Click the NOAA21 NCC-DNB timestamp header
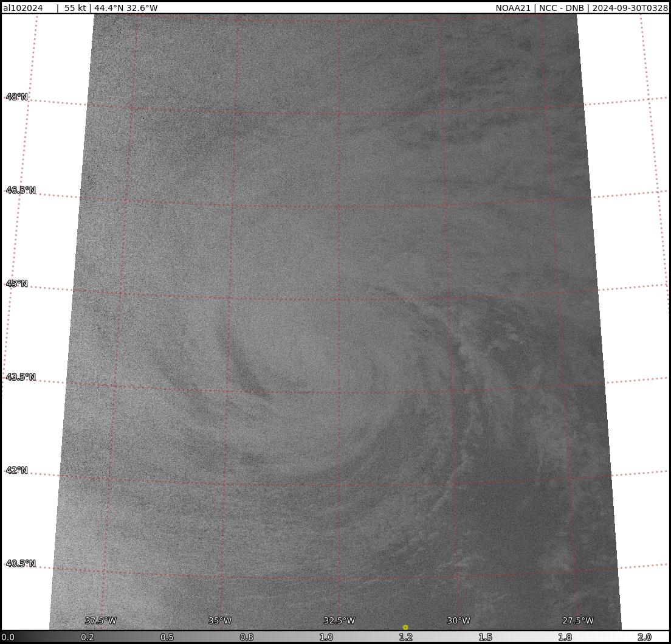 tap(582, 8)
